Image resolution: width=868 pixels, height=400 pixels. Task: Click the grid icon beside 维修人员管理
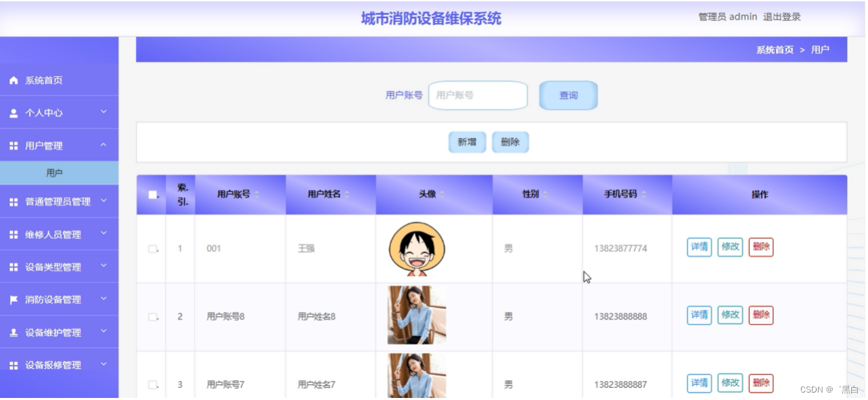14,234
